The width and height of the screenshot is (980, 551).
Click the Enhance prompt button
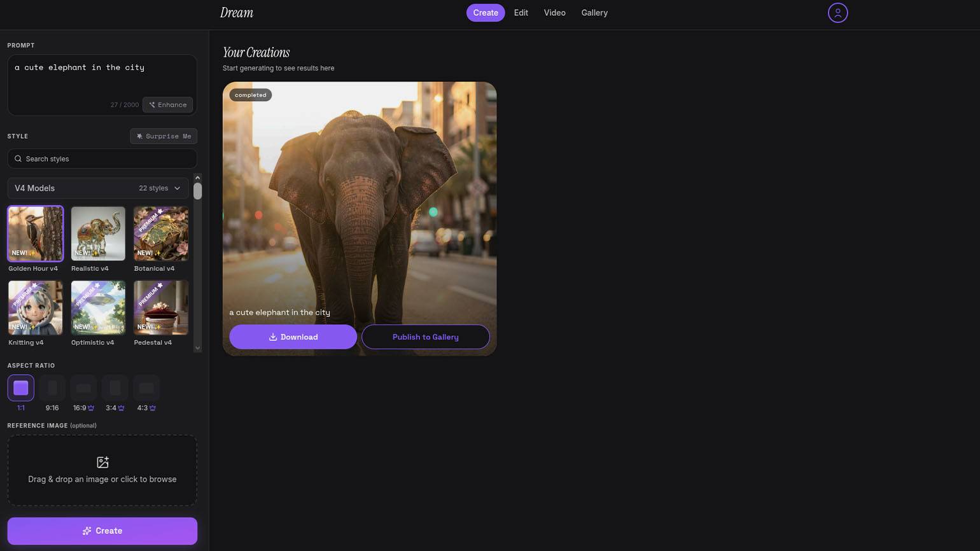pyautogui.click(x=168, y=105)
